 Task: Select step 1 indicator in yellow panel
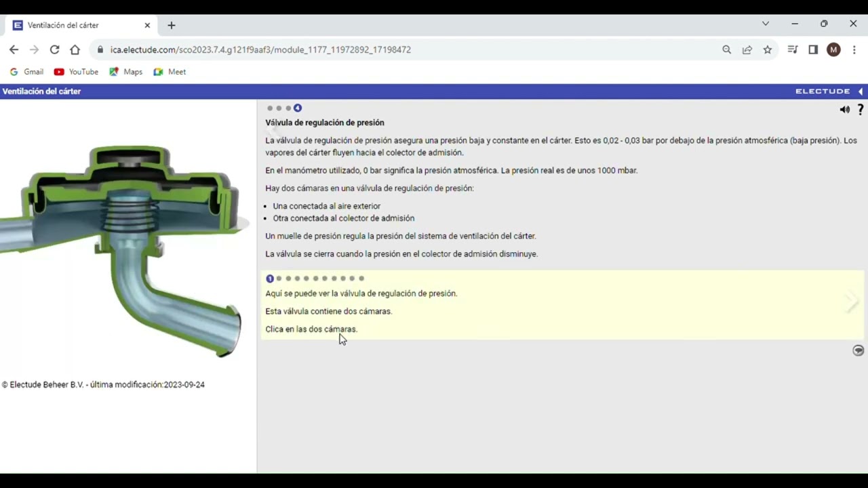[270, 279]
